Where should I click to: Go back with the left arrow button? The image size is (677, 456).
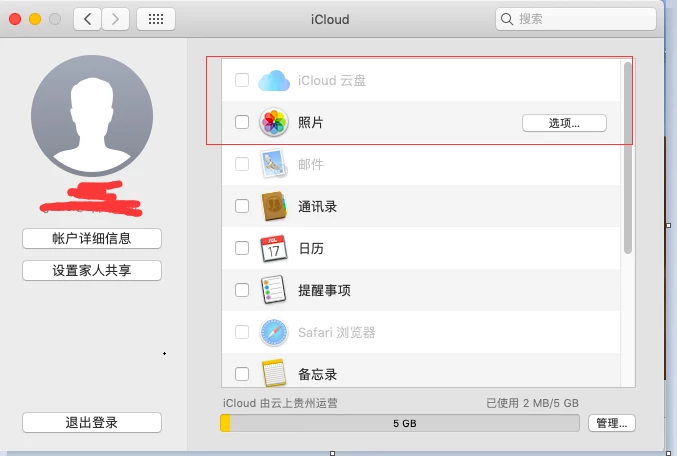[x=88, y=19]
